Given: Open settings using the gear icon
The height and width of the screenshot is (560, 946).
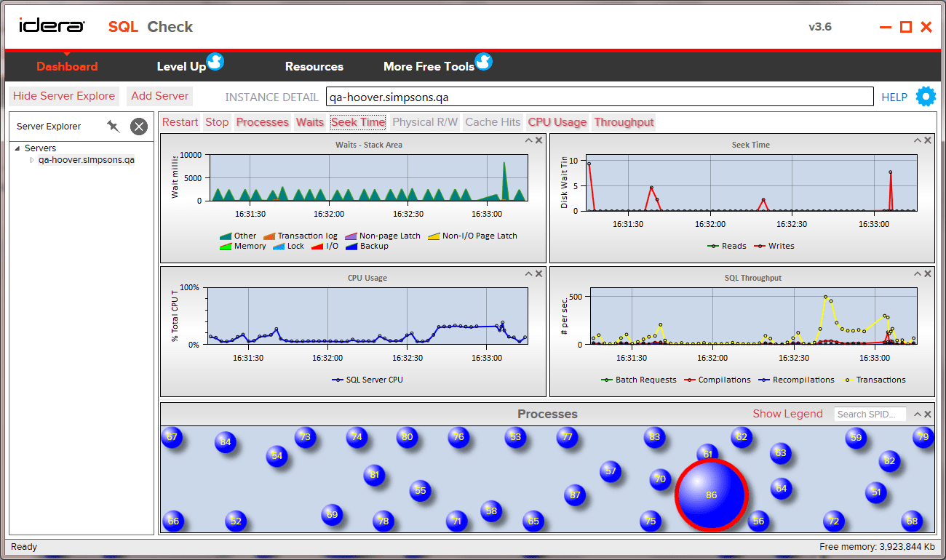Looking at the screenshot, I should pyautogui.click(x=925, y=96).
